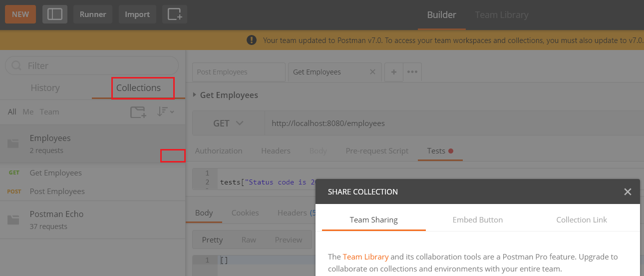Close the Get Employees tab

(372, 72)
